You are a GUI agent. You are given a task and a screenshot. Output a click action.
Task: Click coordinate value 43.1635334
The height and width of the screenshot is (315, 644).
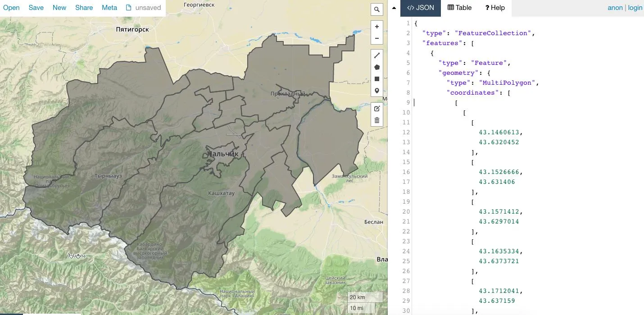click(x=499, y=251)
